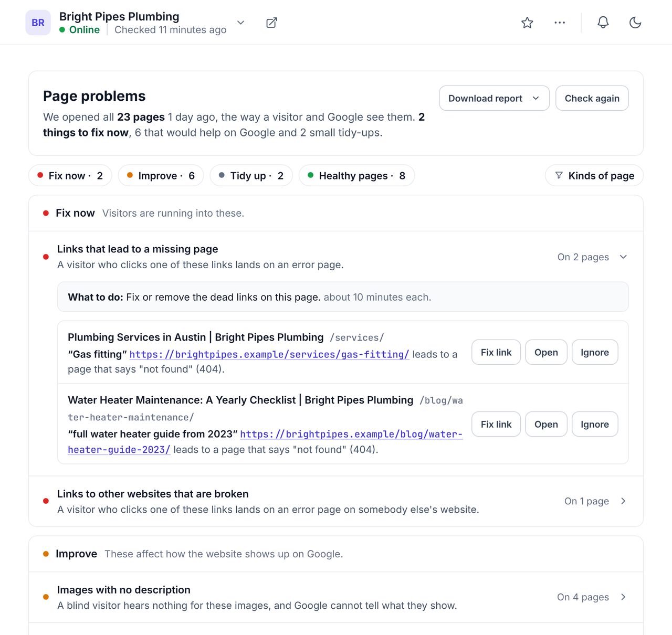Viewport: 672px width, 635px height.
Task: Filter by Fix now chip
Action: click(70, 175)
